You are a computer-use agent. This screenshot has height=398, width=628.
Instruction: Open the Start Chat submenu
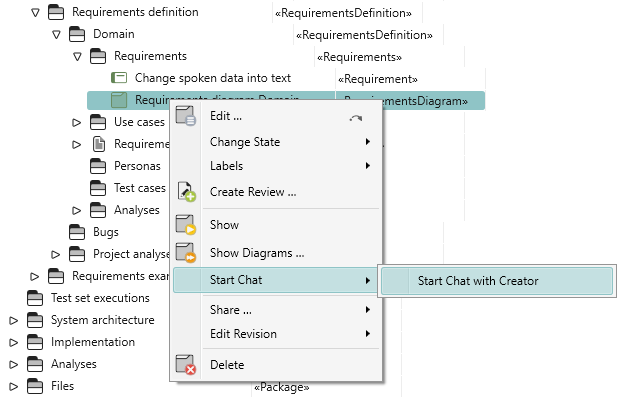(276, 280)
